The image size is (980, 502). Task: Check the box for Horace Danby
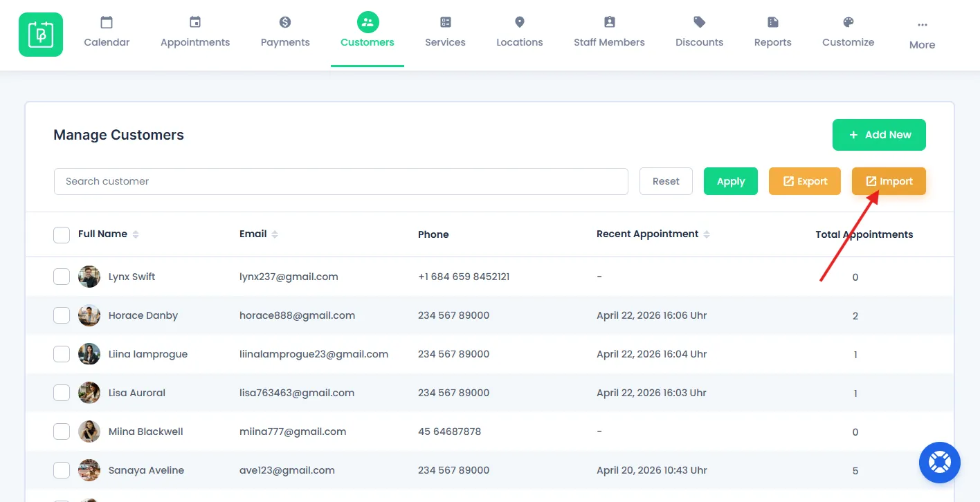point(62,315)
